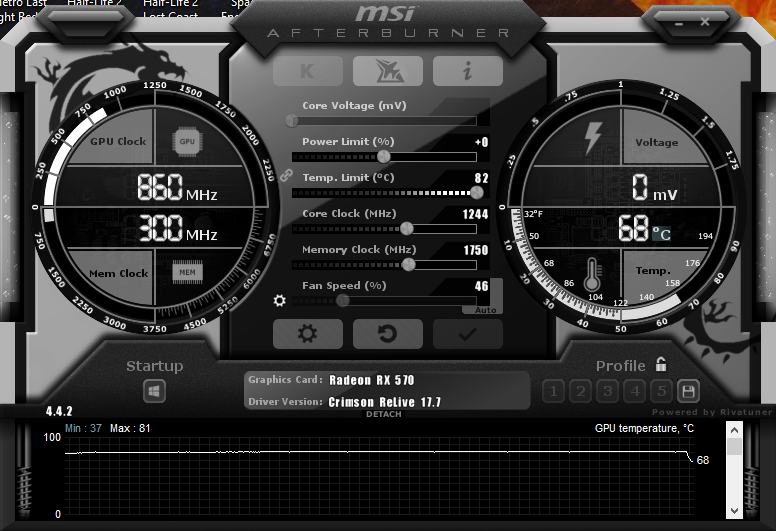Save profile using the floppy disk icon
This screenshot has height=531, width=776.
(688, 391)
